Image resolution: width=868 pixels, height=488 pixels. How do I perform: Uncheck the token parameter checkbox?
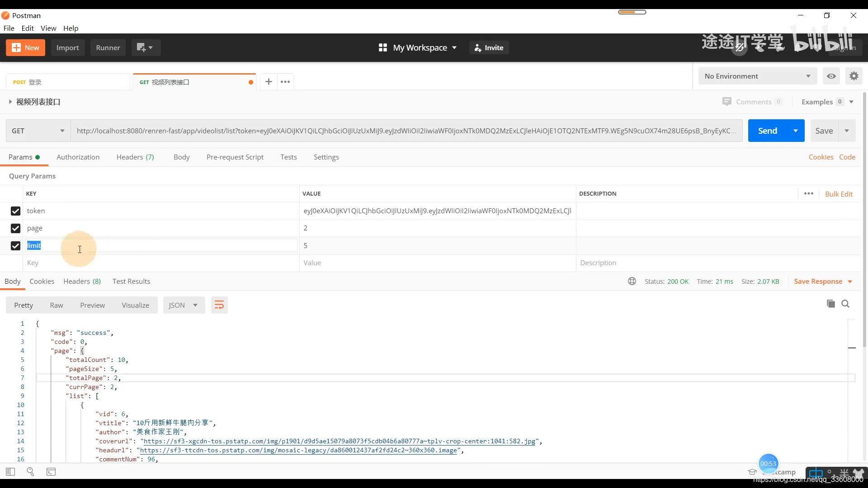pyautogui.click(x=15, y=211)
